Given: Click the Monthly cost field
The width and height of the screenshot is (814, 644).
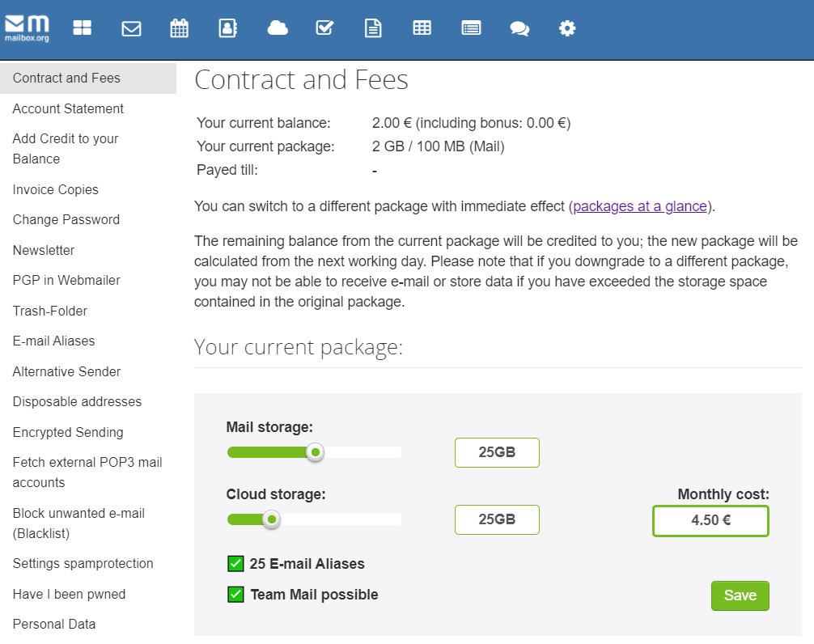Looking at the screenshot, I should pos(710,521).
